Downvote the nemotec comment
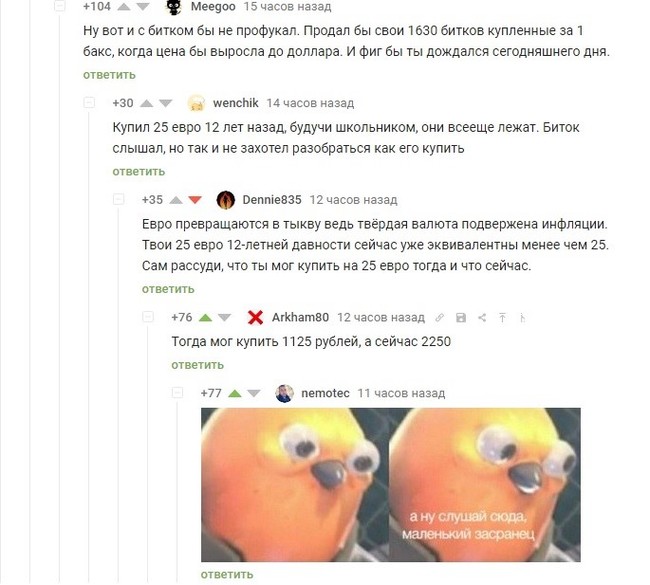 pyautogui.click(x=254, y=393)
